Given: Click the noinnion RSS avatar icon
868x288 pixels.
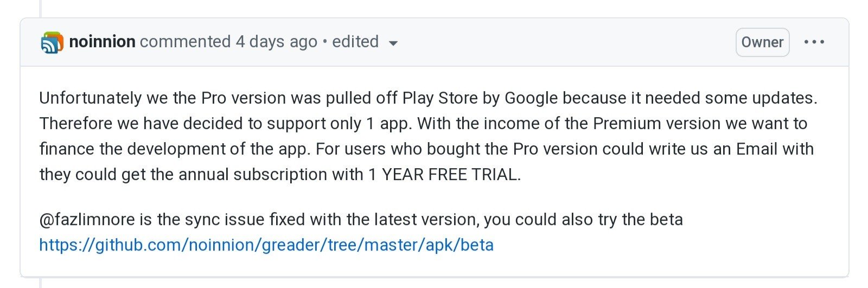Looking at the screenshot, I should [x=52, y=42].
